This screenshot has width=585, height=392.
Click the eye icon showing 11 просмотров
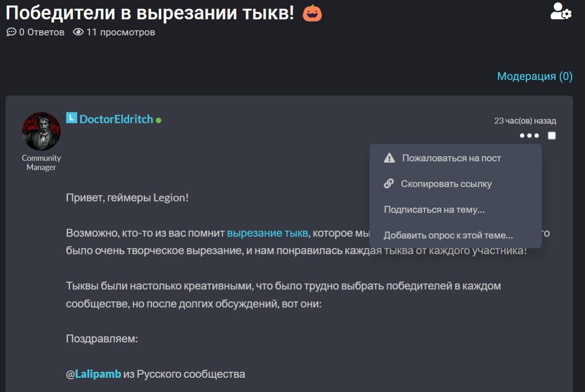point(77,32)
